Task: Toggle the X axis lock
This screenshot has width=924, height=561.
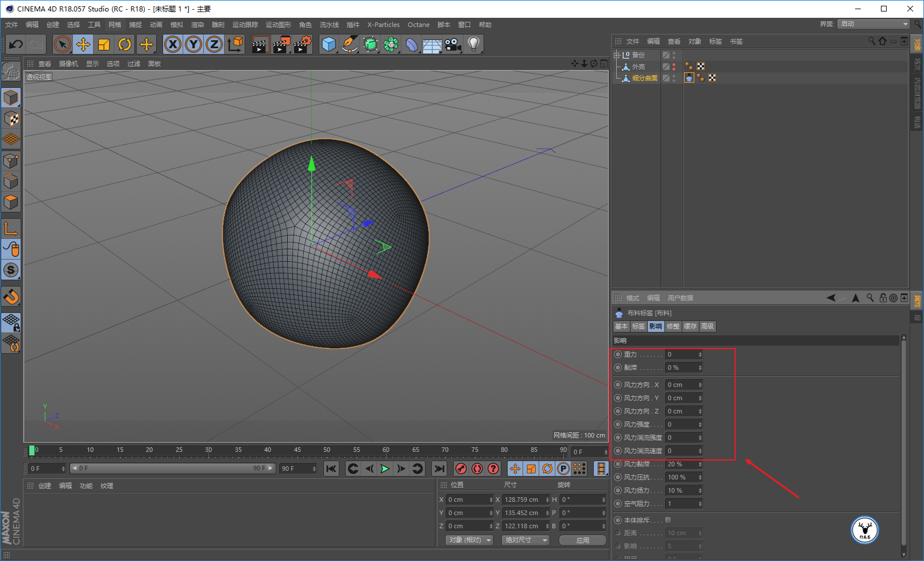Action: 173,44
